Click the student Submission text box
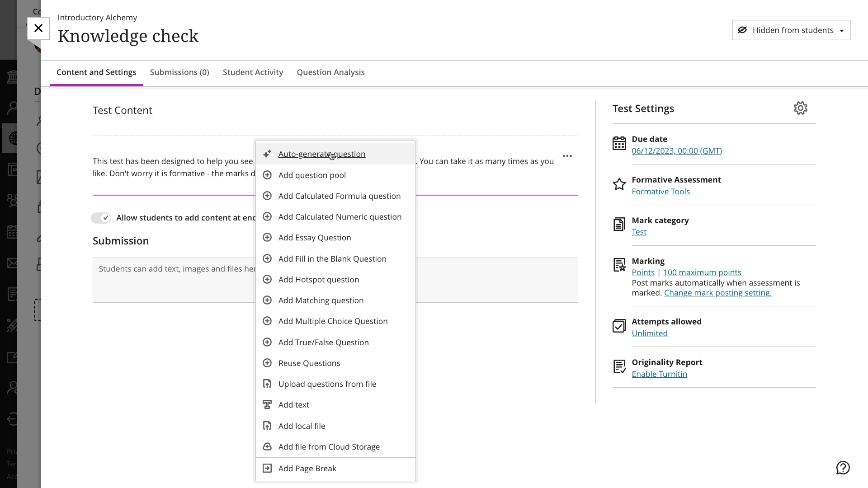The height and width of the screenshot is (488, 868). click(496, 280)
